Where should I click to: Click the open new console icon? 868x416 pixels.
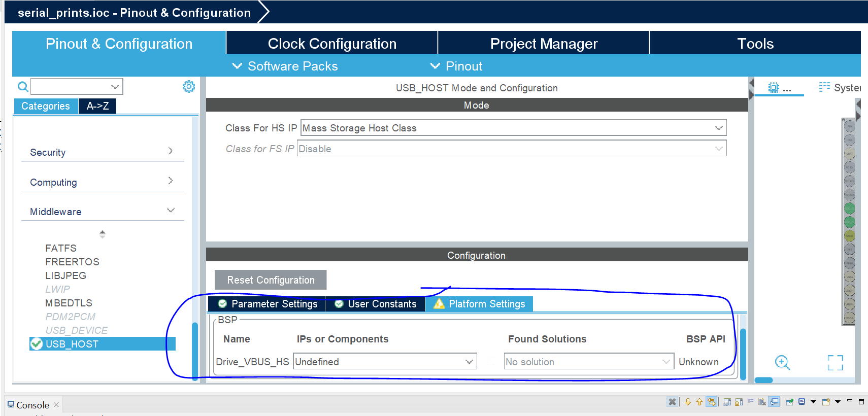click(826, 402)
